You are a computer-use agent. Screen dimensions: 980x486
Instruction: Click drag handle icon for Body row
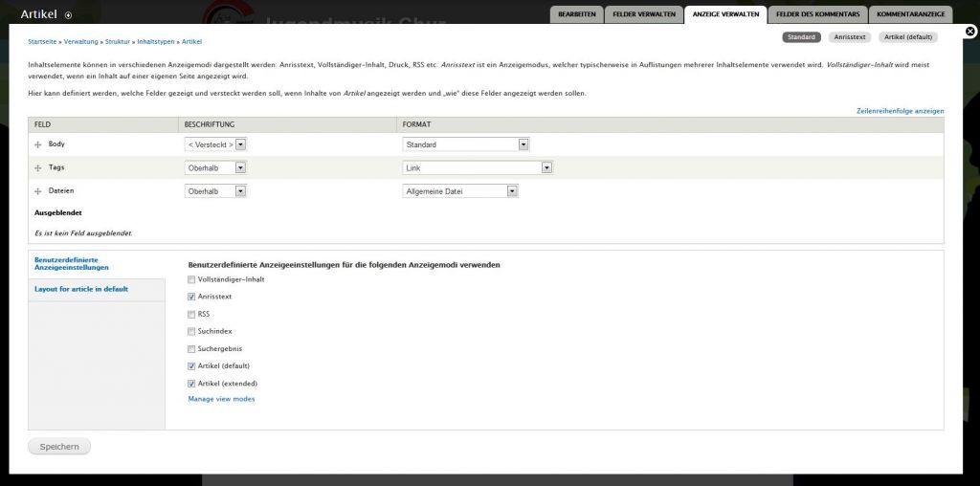[x=38, y=144]
